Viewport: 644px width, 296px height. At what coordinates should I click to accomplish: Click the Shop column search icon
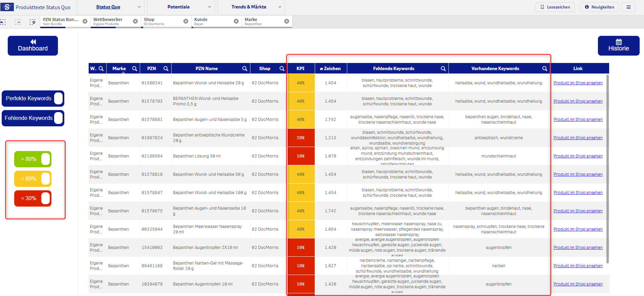282,68
